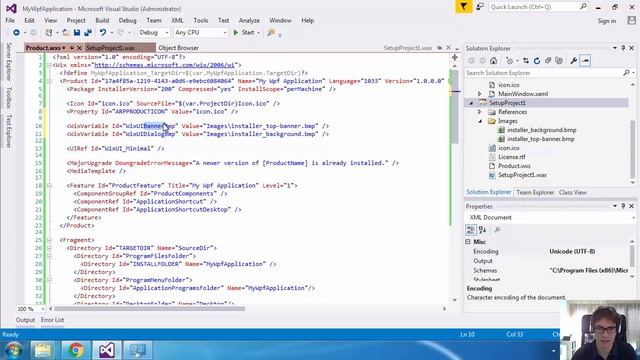Open the Analyze menu

(x=249, y=20)
